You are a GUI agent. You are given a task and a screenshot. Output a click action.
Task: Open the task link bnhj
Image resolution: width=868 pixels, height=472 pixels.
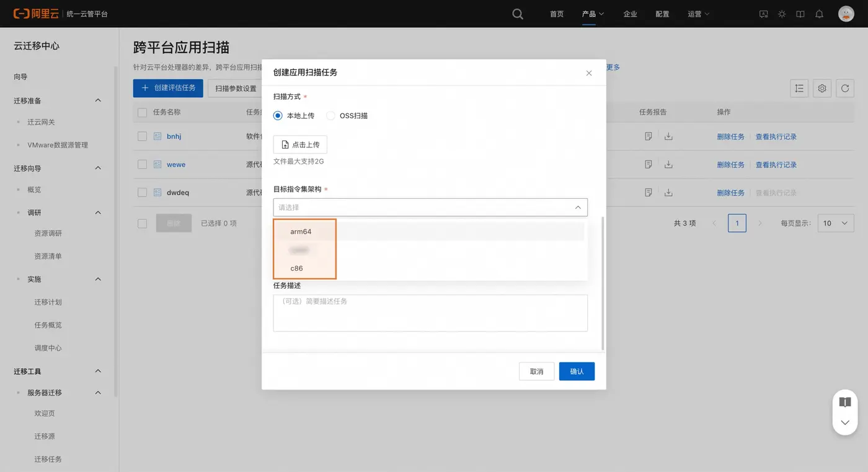[174, 136]
